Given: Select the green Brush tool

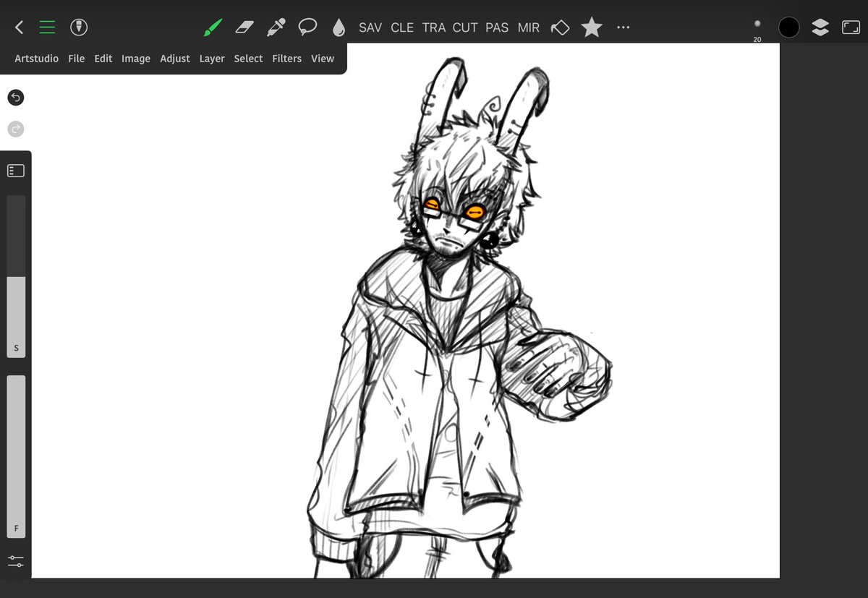Looking at the screenshot, I should (x=212, y=27).
